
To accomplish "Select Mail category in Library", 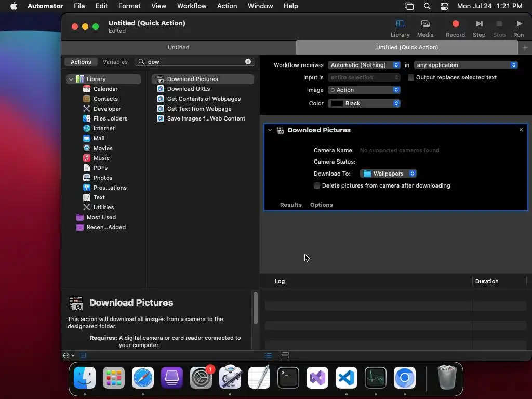I will pos(99,138).
